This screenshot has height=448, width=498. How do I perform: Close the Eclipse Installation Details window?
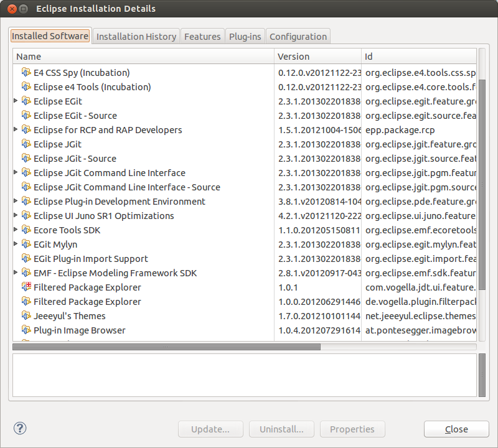(12, 9)
